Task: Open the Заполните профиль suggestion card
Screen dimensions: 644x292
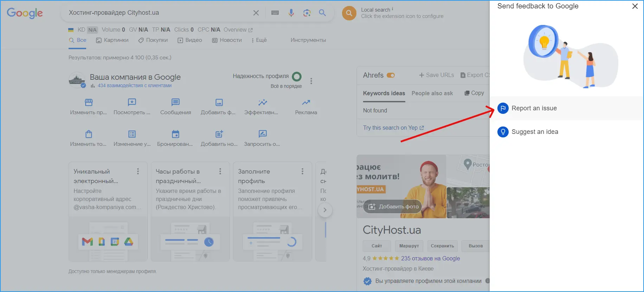Action: 272,212
